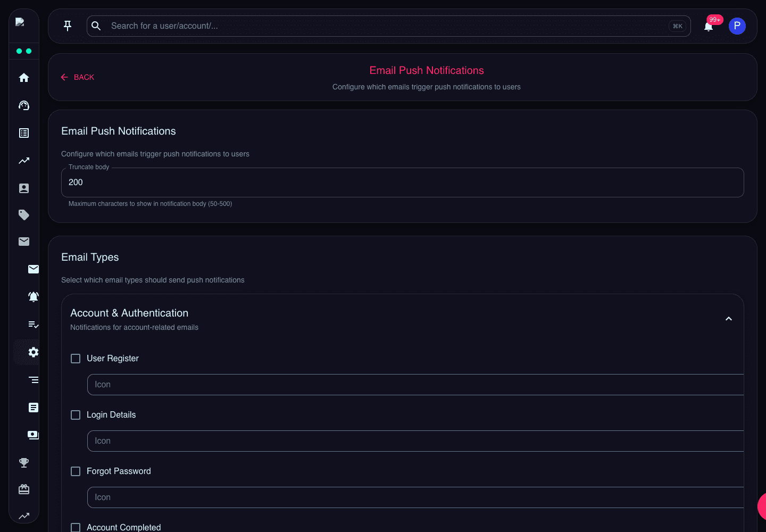
Task: Open the main mail sidebar icon
Action: coord(24,242)
